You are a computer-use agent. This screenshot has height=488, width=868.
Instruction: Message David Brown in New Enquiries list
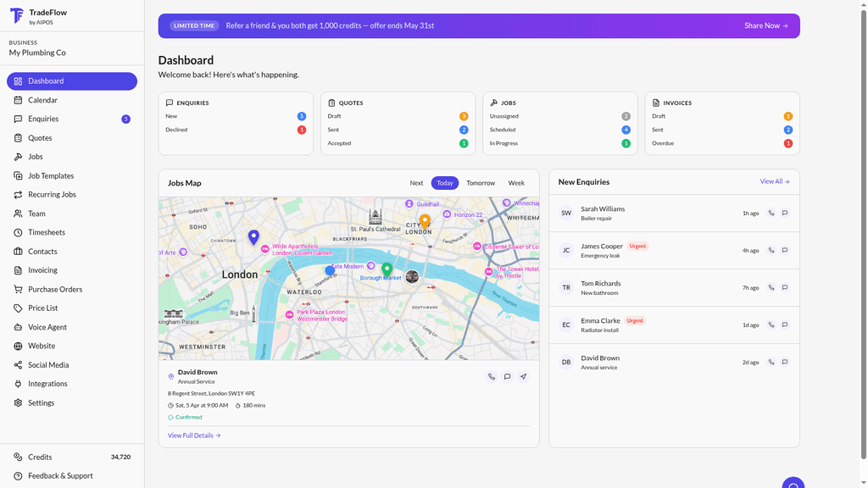(x=784, y=363)
